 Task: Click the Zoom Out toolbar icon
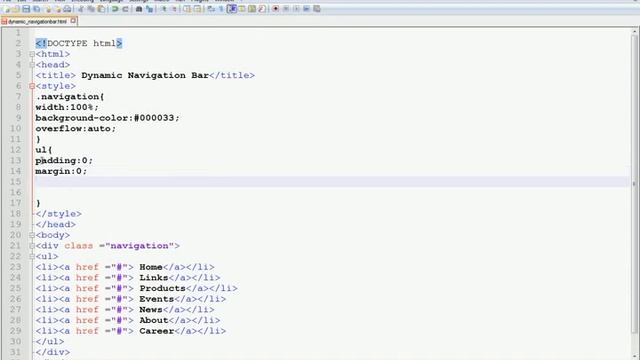coord(173,9)
